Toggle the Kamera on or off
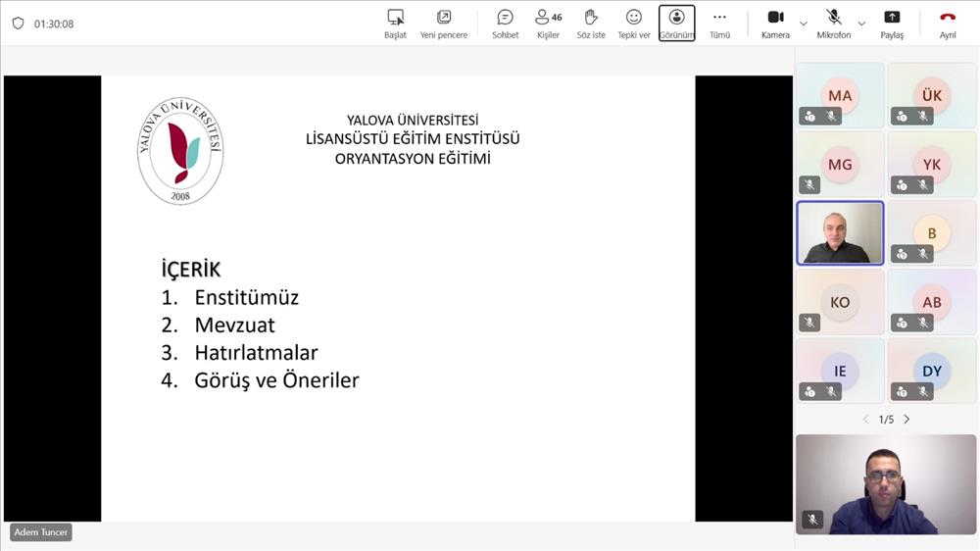Viewport: 980px width, 551px height. point(775,23)
